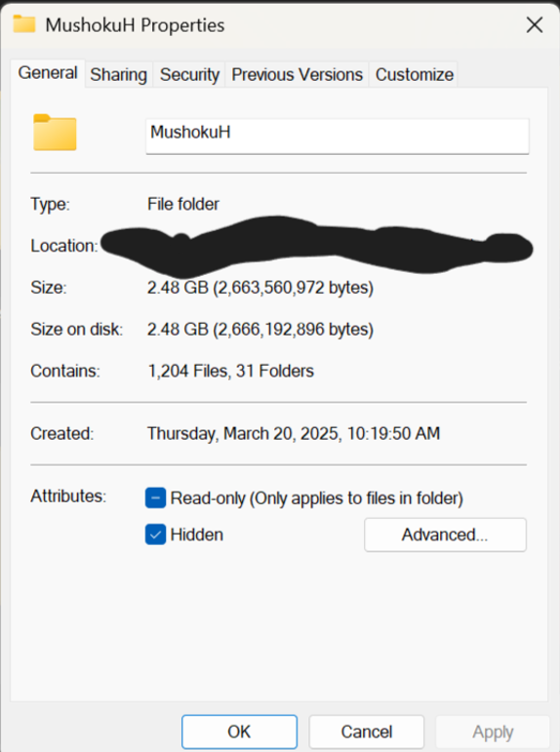Click the small folder icon in title bar
Screen dimensions: 560x752
pyautogui.click(x=24, y=24)
